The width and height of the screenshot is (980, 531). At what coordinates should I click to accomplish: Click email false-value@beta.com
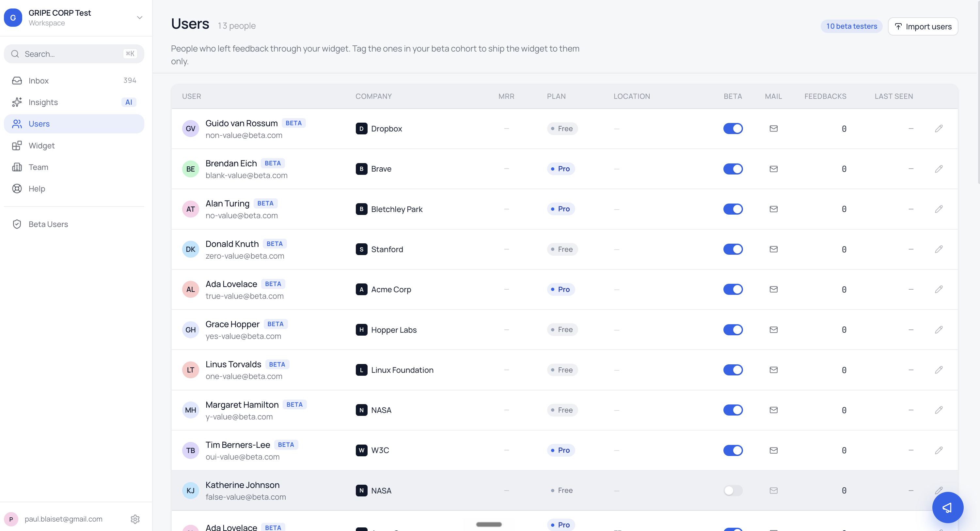pos(246,497)
